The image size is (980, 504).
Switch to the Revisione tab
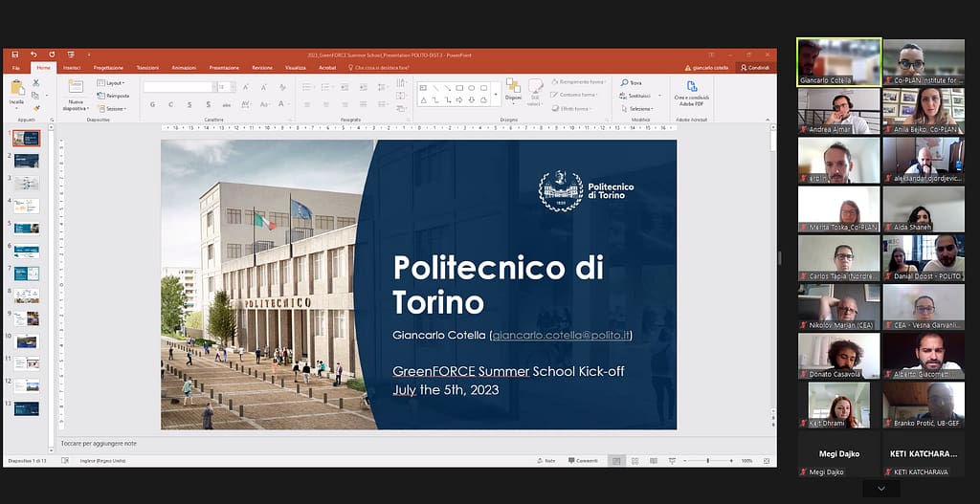click(x=262, y=68)
